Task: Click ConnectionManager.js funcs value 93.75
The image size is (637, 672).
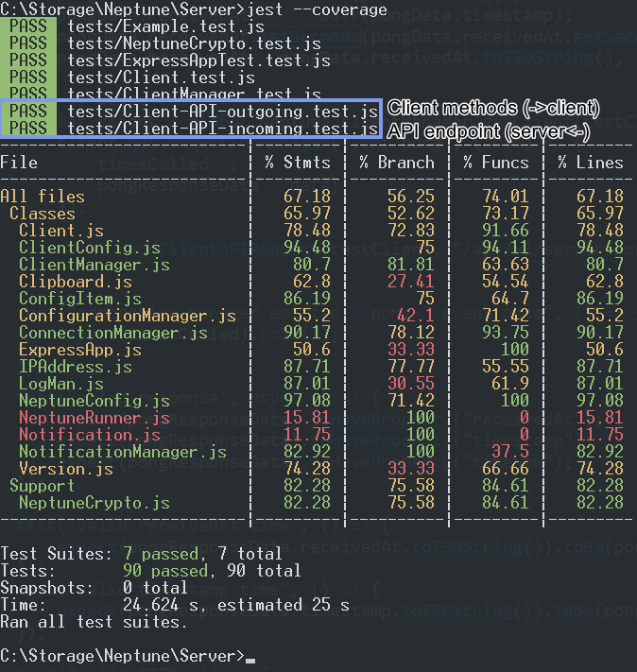Action: pos(506,333)
